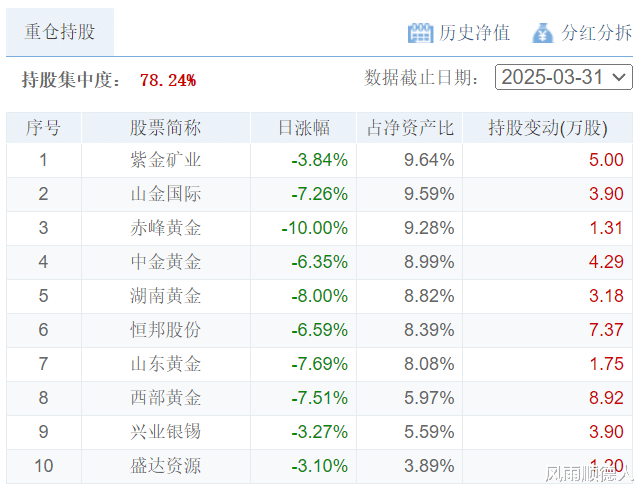
Task: Open stock 中金黄金
Action: (x=166, y=262)
